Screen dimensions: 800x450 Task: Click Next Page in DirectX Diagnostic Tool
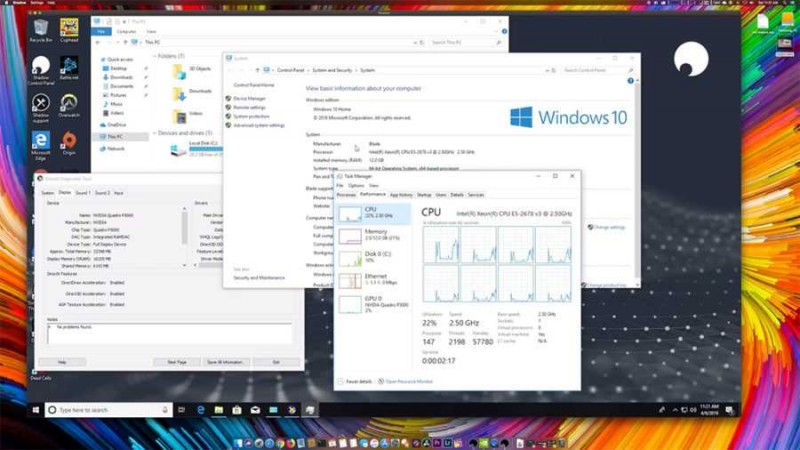click(x=177, y=362)
